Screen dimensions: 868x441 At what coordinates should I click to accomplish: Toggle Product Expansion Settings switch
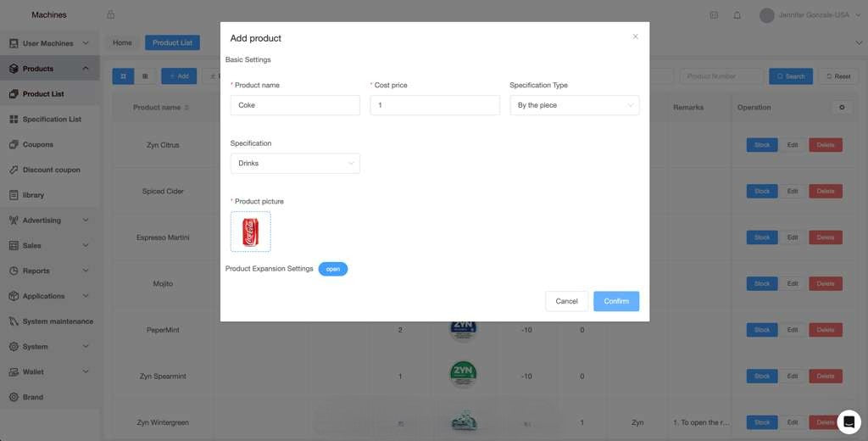(x=333, y=269)
